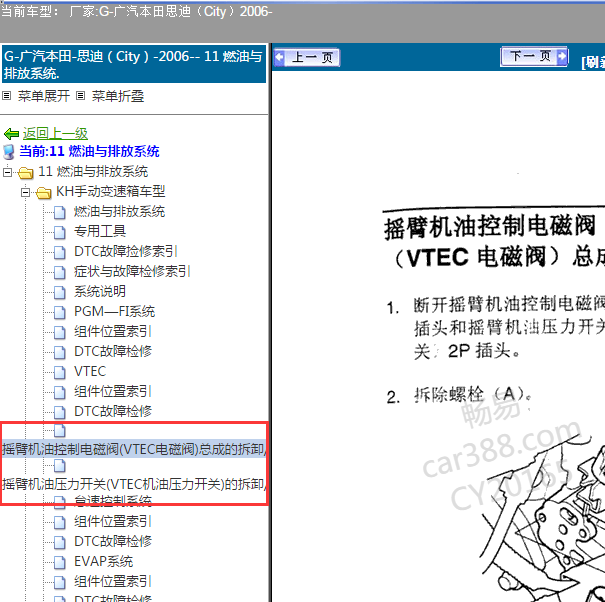Viewport: 605px width, 602px height.
Task: Click step 2 text 拆除螺栓 (A)
Action: [x=473, y=395]
